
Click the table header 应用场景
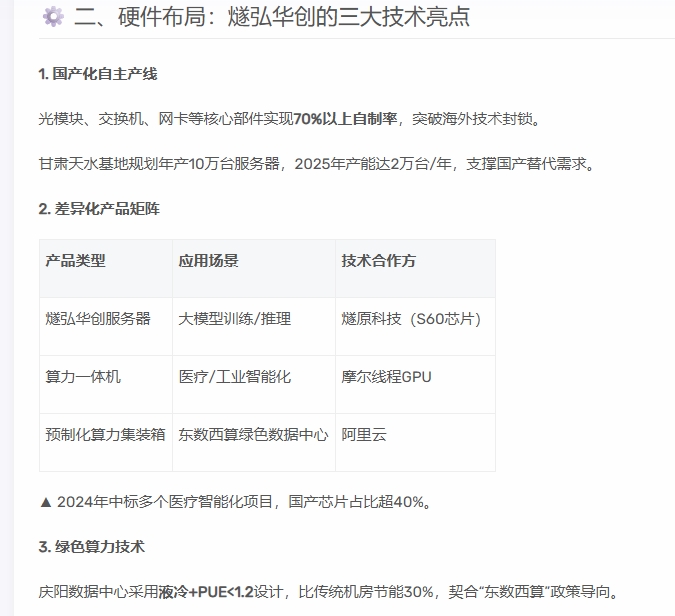208,261
